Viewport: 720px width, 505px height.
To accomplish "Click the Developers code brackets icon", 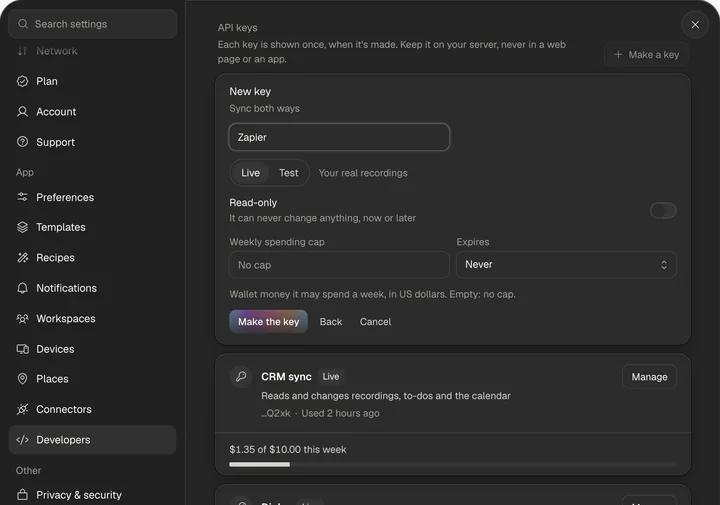I will [22, 440].
